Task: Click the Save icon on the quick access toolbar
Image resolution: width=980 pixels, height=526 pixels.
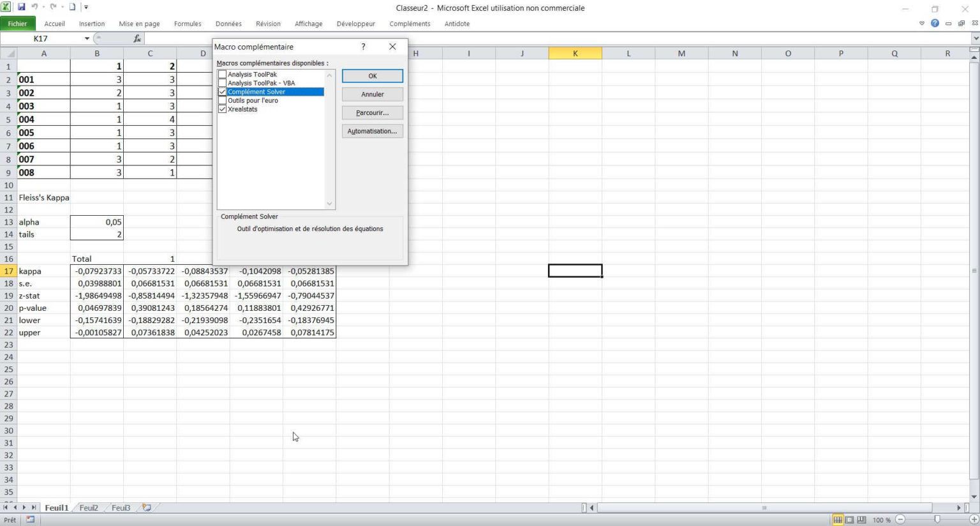Action: click(x=21, y=7)
